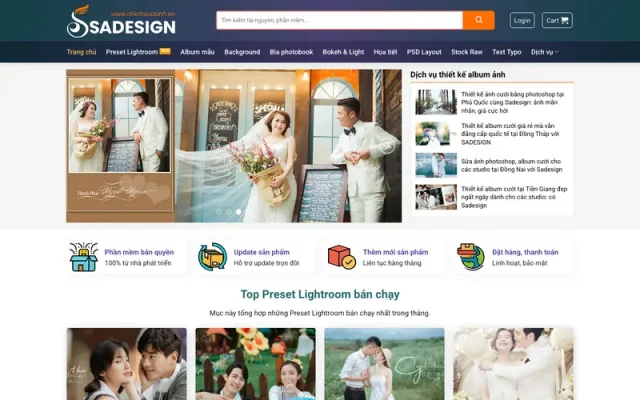Open the Phú Quốc wedding design article thumbnail
The height and width of the screenshot is (400, 640).
tap(436, 102)
